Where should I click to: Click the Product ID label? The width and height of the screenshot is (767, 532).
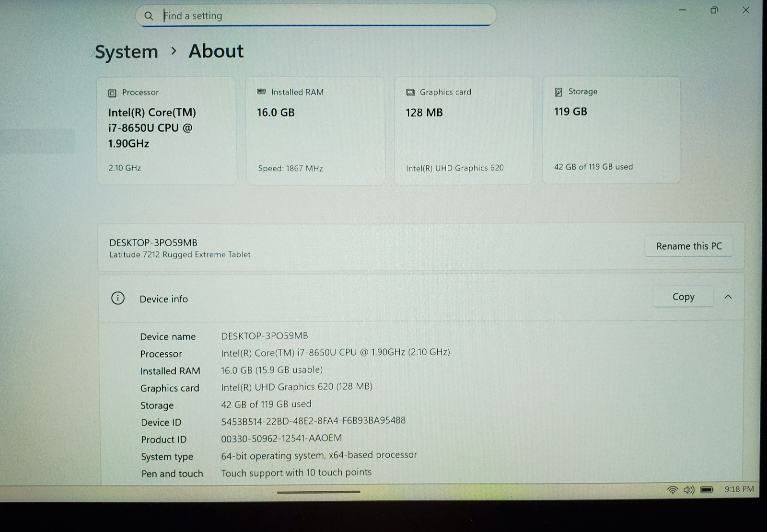[x=163, y=439]
